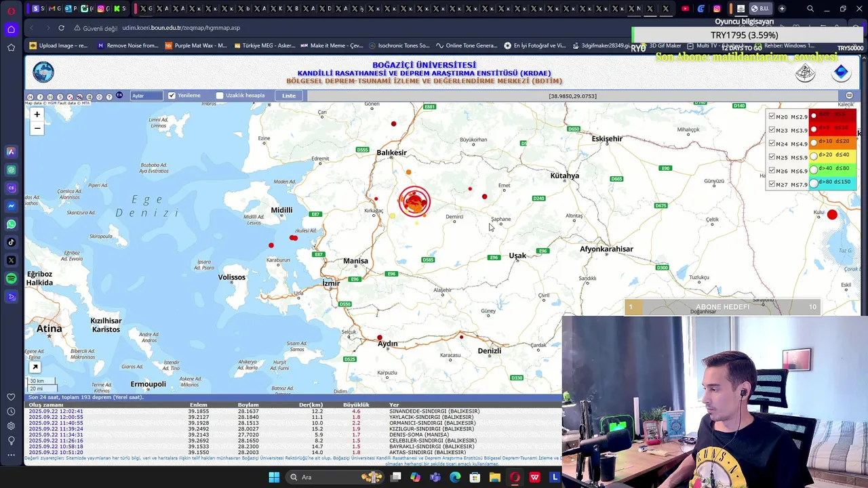This screenshot has width=868, height=488.
Task: Click the diagonal arrow icon at map bottom-left
Action: 35,367
